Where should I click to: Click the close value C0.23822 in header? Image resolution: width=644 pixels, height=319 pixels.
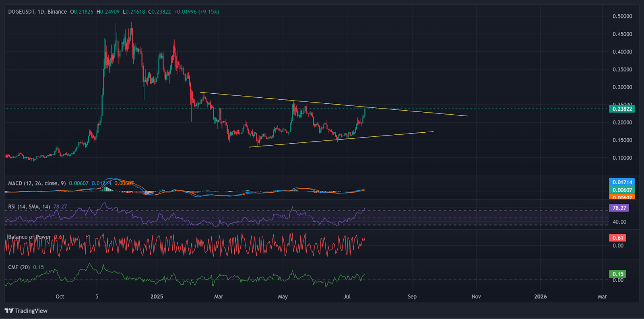coord(159,12)
